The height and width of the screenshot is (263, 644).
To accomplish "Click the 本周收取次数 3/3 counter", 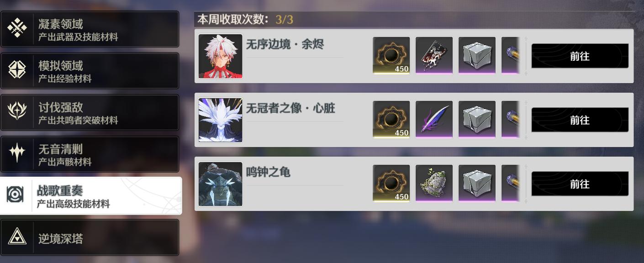I will [245, 20].
